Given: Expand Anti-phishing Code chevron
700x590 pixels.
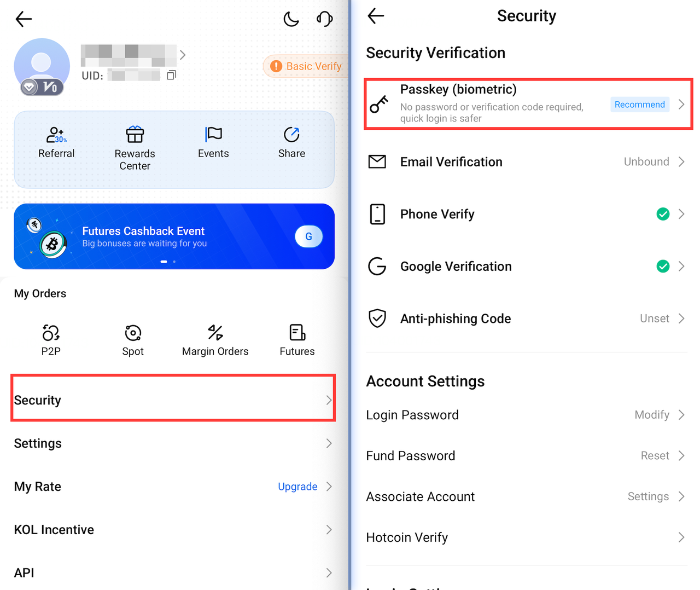Looking at the screenshot, I should click(x=681, y=319).
